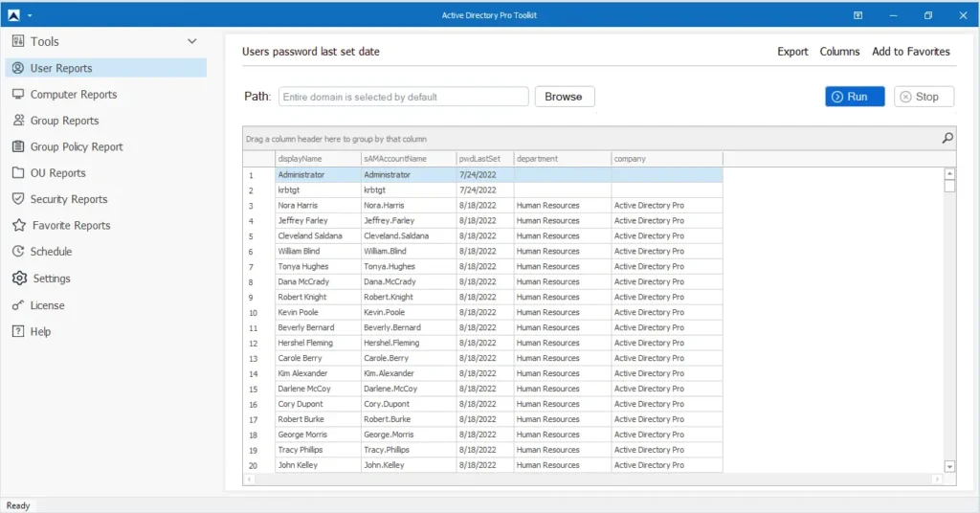Sort by the sAMAccountName column header
Screen dimensions: 980x513
pyautogui.click(x=408, y=159)
